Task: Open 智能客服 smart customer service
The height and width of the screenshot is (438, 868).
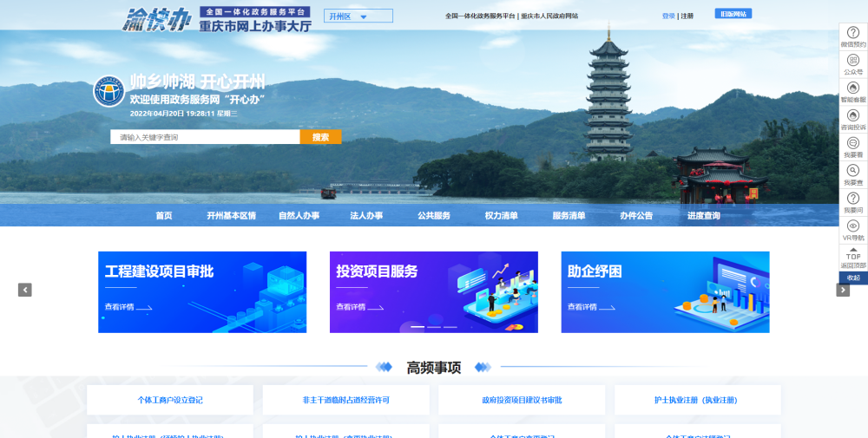Action: click(852, 92)
